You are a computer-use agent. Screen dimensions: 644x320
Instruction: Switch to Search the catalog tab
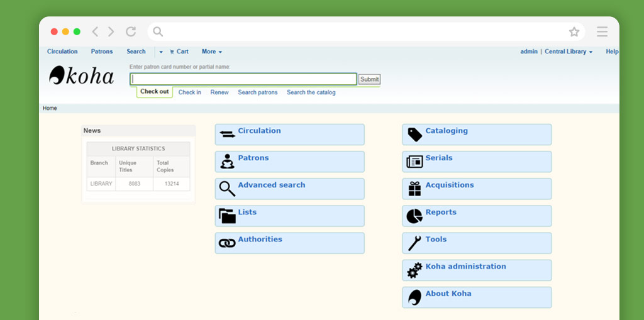(311, 92)
